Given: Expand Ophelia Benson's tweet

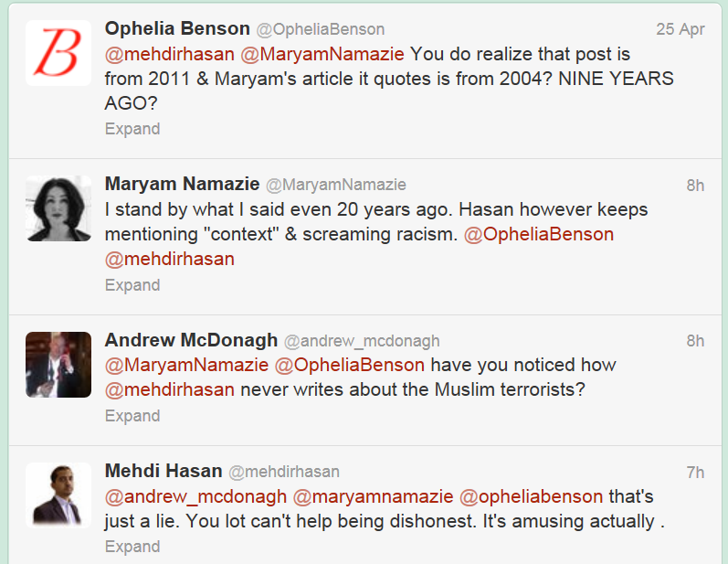Looking at the screenshot, I should 132,129.
